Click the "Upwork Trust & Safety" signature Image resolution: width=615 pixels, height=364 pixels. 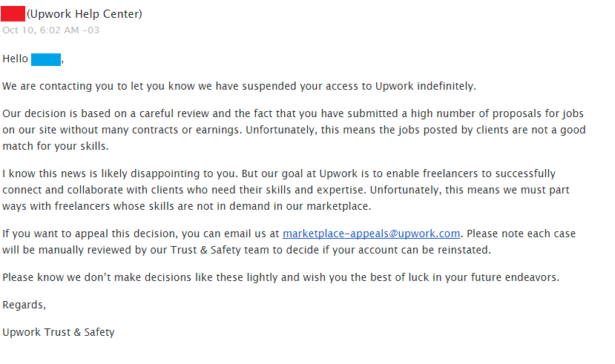pos(59,332)
